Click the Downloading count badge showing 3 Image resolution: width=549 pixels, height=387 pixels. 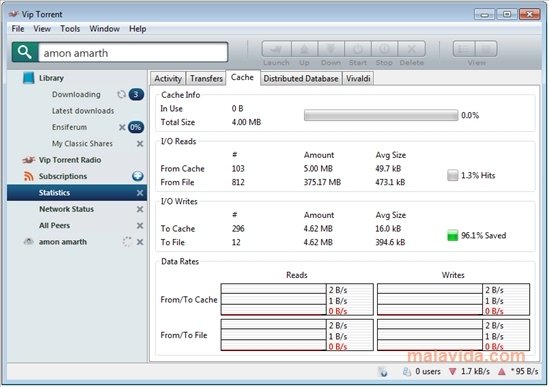point(136,95)
